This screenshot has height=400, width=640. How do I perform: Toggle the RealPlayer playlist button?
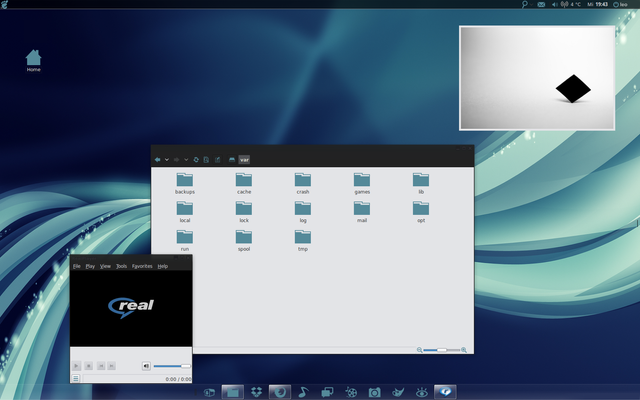[x=76, y=378]
